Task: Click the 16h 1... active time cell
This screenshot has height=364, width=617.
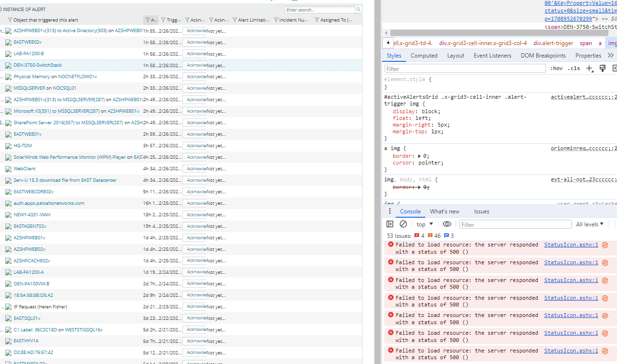Action: [x=150, y=203]
